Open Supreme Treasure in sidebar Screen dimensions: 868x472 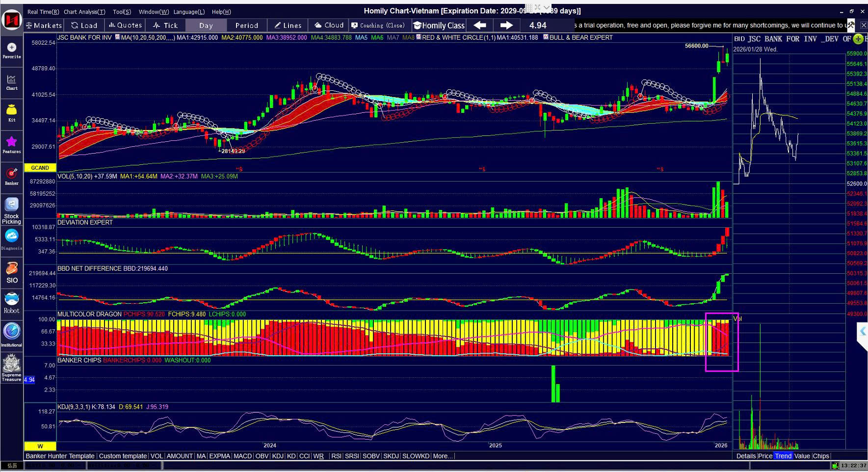[x=12, y=368]
